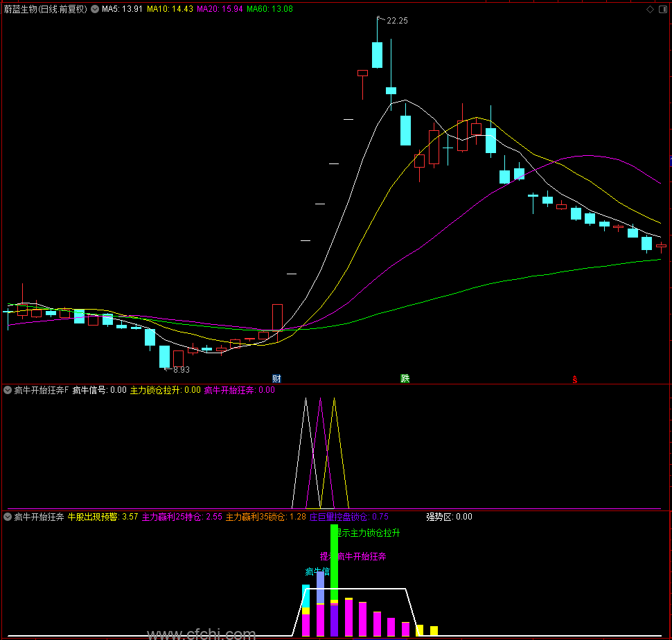Toggle the side panel layout icon

(x=662, y=10)
